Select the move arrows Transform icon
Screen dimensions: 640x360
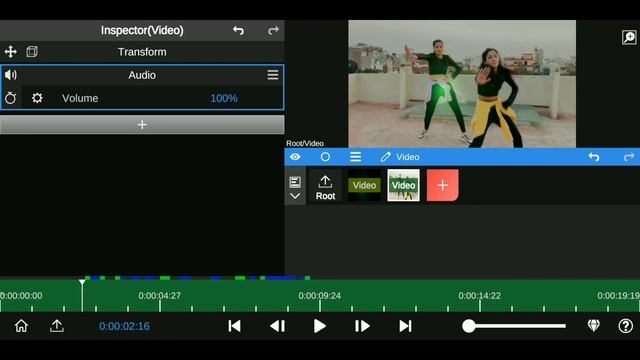point(10,52)
